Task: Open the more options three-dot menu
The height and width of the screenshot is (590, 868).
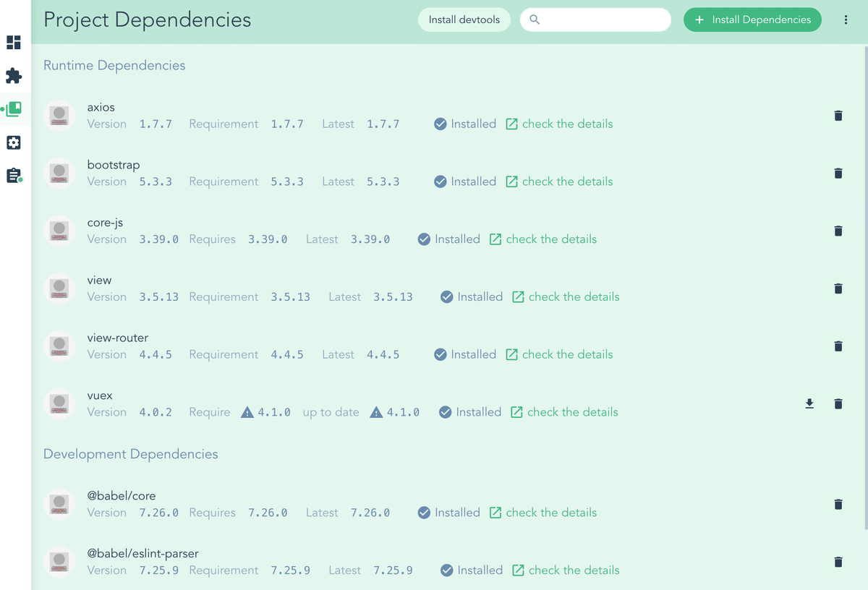Action: 846,20
